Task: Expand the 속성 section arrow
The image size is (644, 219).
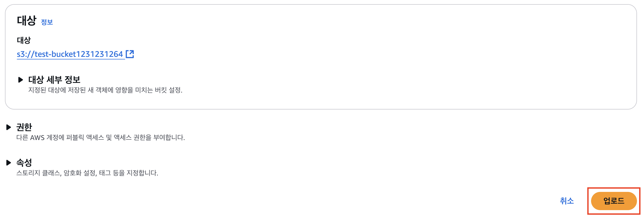Action: tap(9, 163)
